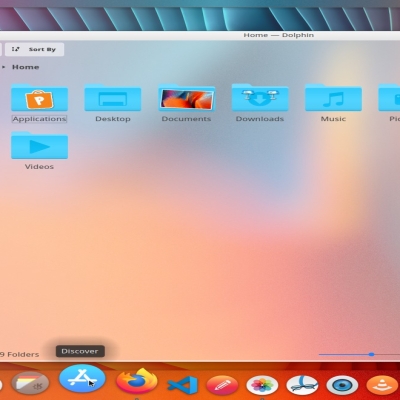Expand the arrow before Home breadcrumb
The height and width of the screenshot is (400, 400).
coord(4,67)
